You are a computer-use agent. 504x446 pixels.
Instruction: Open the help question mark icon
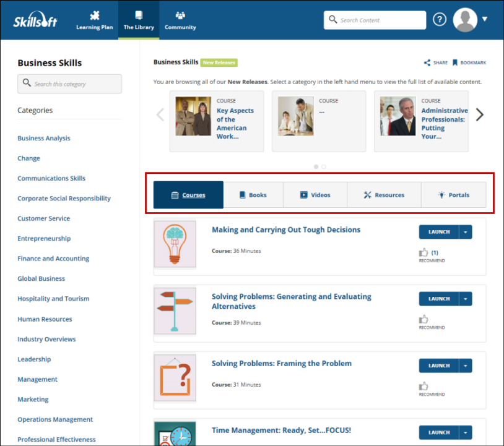440,20
